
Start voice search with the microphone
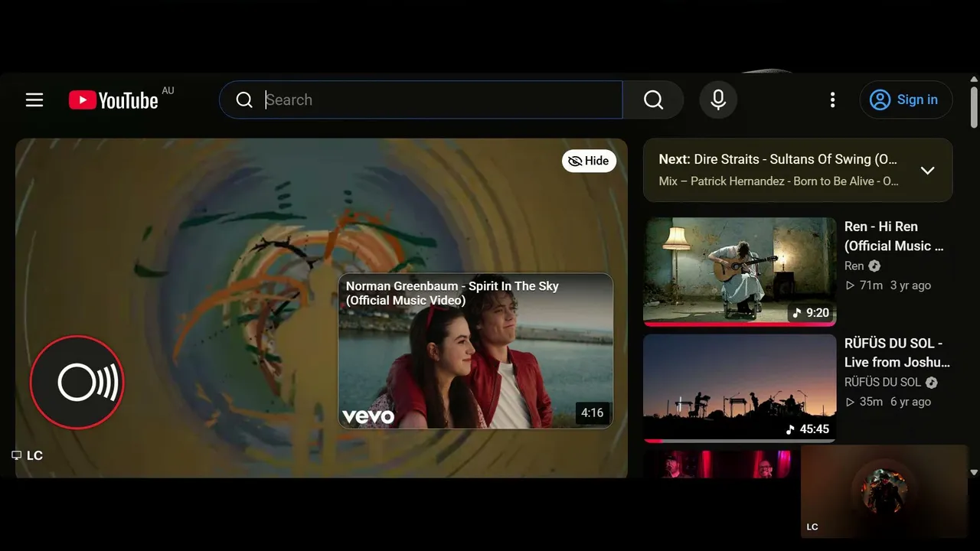(718, 100)
